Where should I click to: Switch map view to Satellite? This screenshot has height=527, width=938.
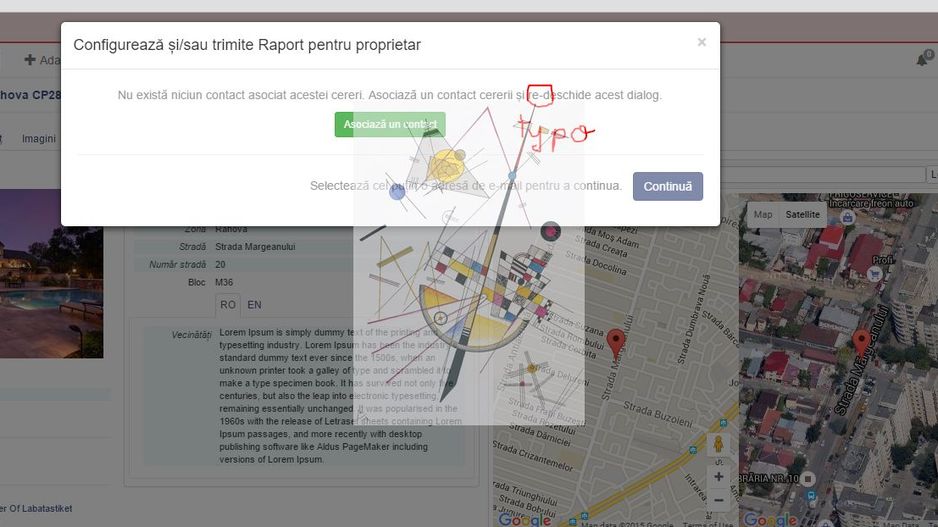802,214
